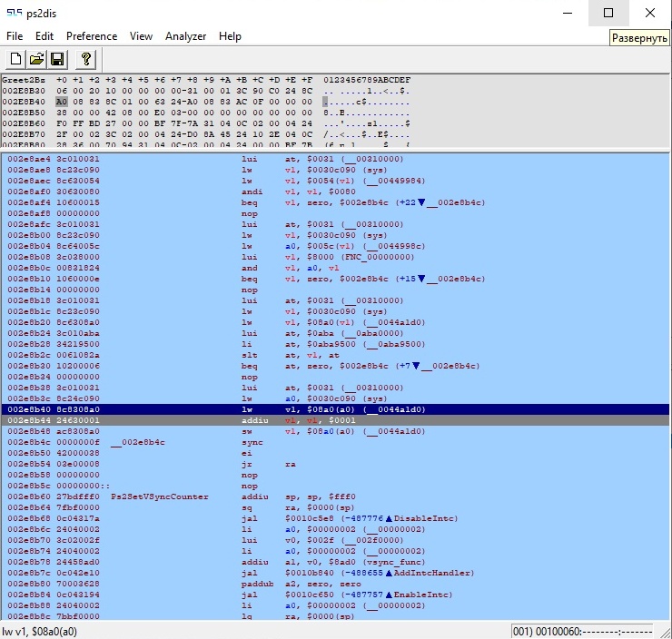This screenshot has width=672, height=639.
Task: Select the beq line at 002e8b30
Action: (335, 366)
